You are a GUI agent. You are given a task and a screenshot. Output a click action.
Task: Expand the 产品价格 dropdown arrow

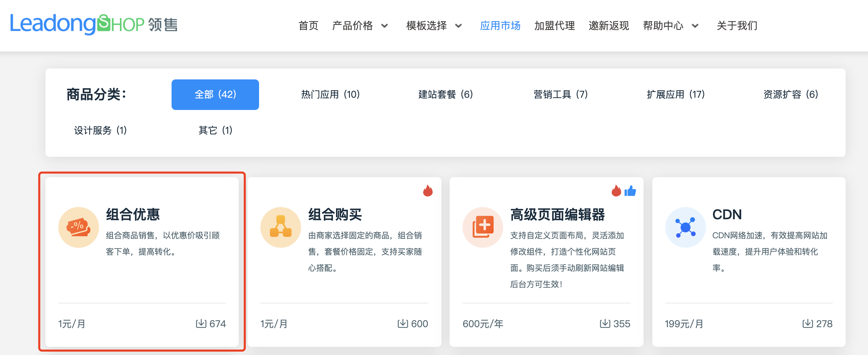click(x=384, y=26)
